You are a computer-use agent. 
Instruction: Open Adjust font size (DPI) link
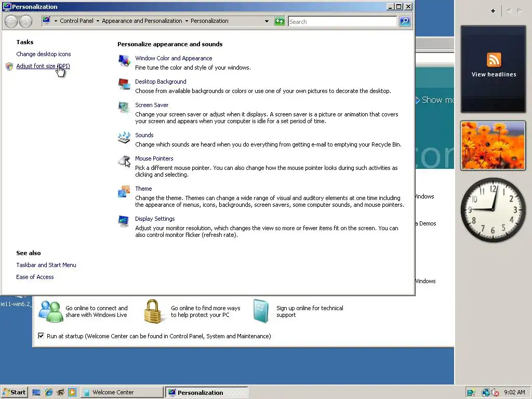(43, 66)
